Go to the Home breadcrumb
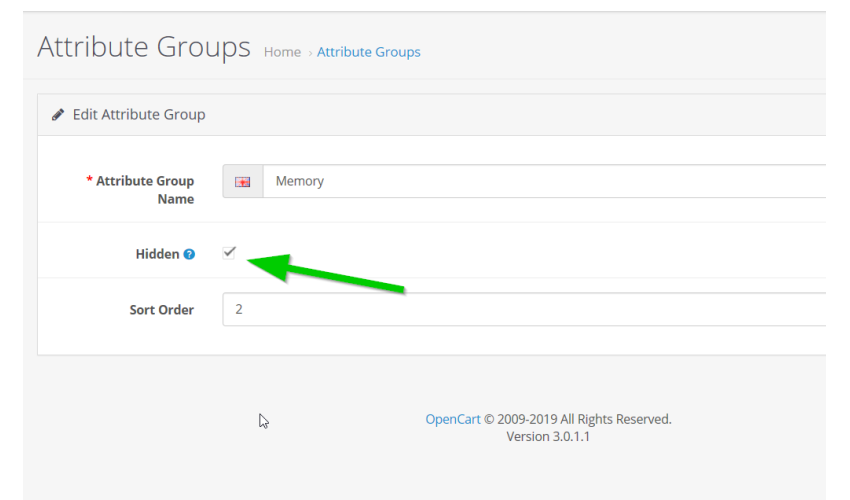This screenshot has width=850, height=500. click(x=282, y=52)
